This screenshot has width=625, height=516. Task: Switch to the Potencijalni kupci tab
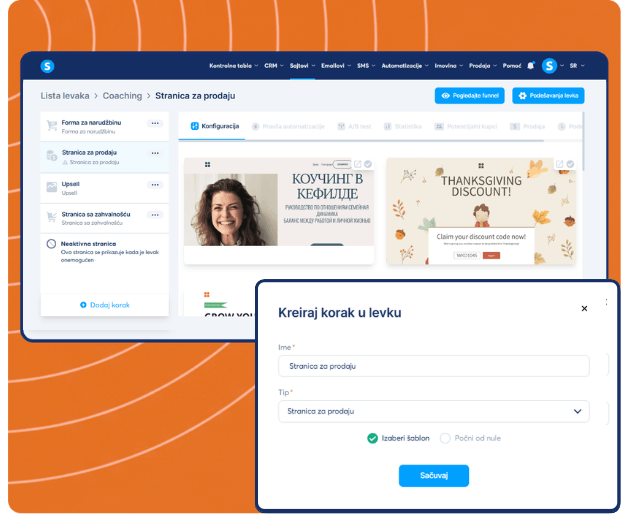(466, 127)
